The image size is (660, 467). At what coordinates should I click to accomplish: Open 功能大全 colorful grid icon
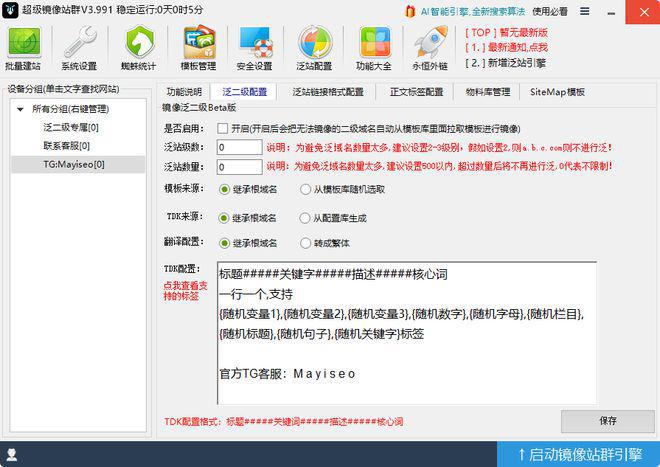tap(374, 48)
